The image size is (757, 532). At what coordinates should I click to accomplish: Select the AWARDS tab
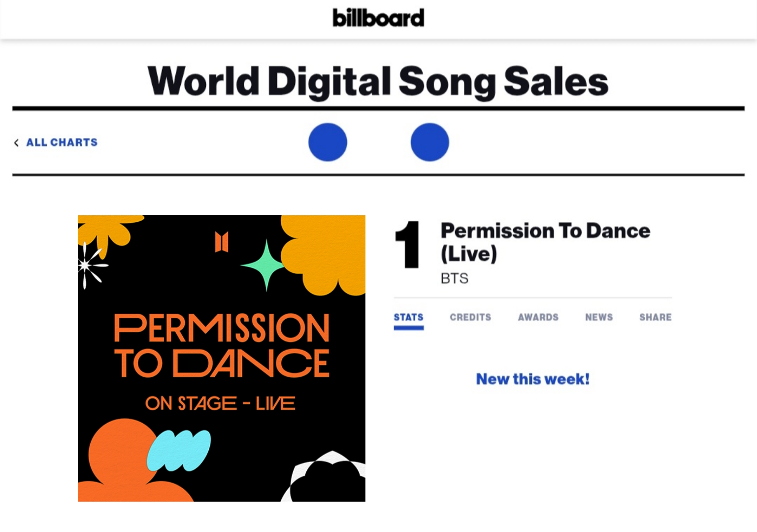pyautogui.click(x=538, y=317)
